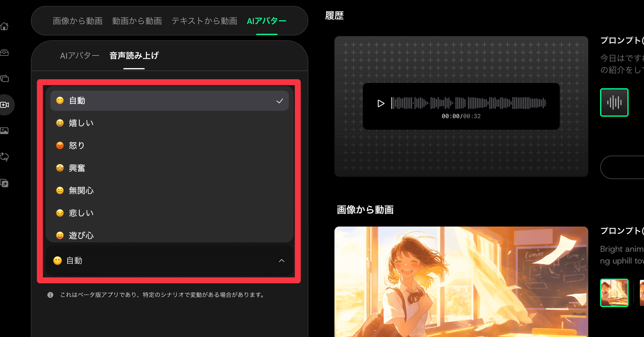Select the audio waveform thumbnail
The height and width of the screenshot is (337, 644).
[614, 102]
